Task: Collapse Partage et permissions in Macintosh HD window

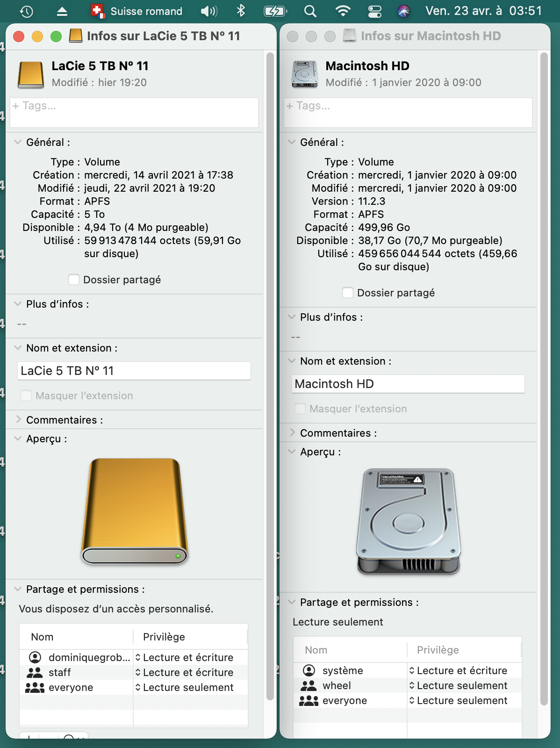Action: pos(292,602)
